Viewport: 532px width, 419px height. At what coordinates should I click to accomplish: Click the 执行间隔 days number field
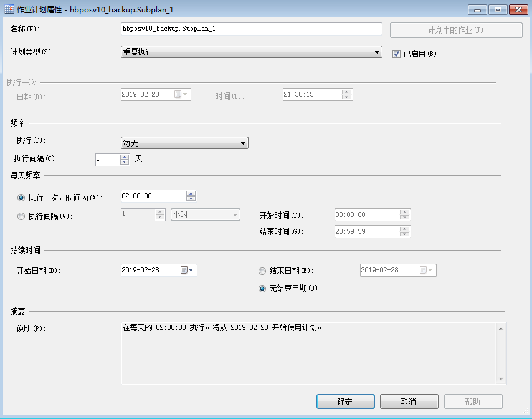click(x=108, y=159)
